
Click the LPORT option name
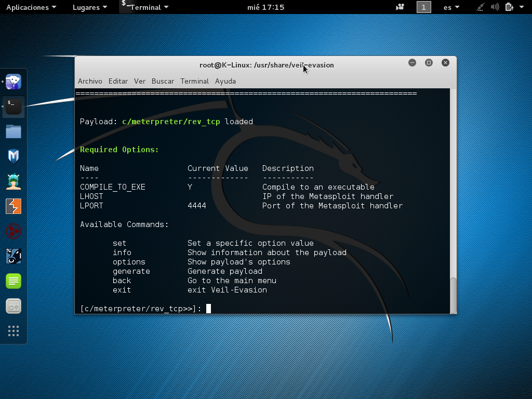coord(91,206)
